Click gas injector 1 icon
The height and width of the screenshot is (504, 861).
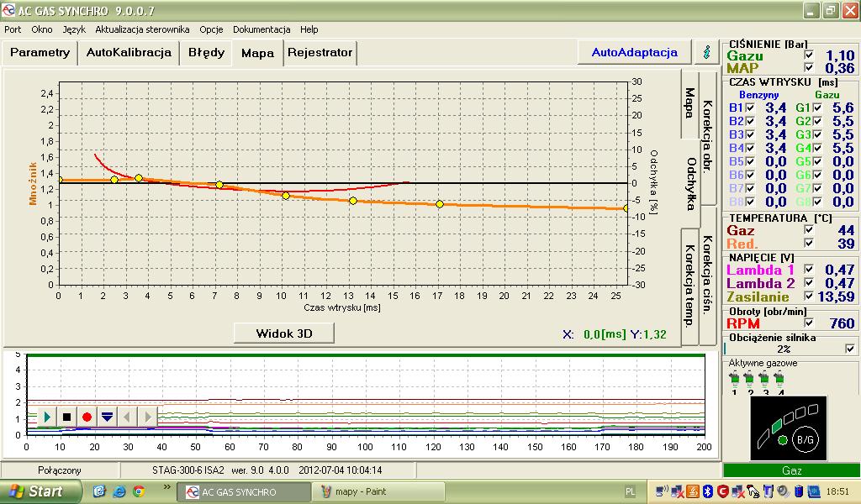735,381
